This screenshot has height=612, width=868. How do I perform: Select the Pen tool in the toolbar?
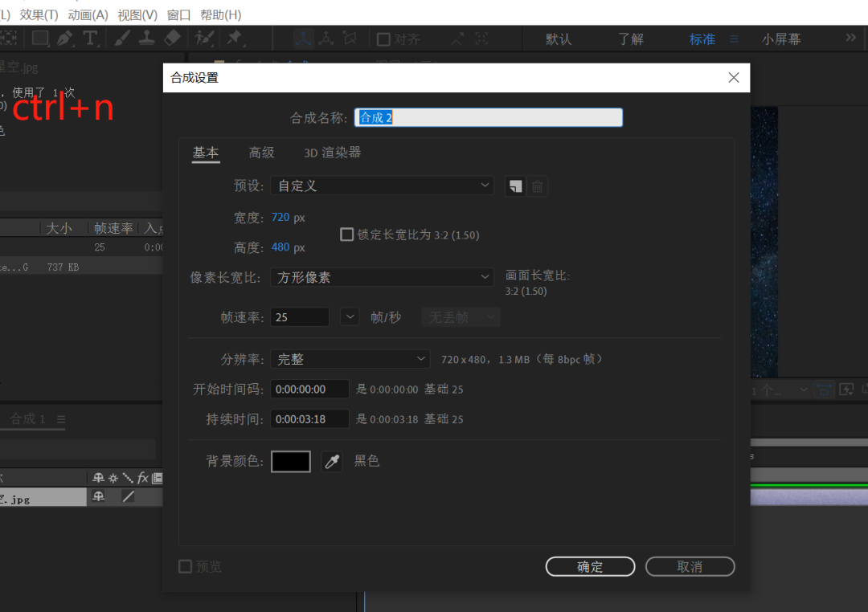tap(65, 39)
